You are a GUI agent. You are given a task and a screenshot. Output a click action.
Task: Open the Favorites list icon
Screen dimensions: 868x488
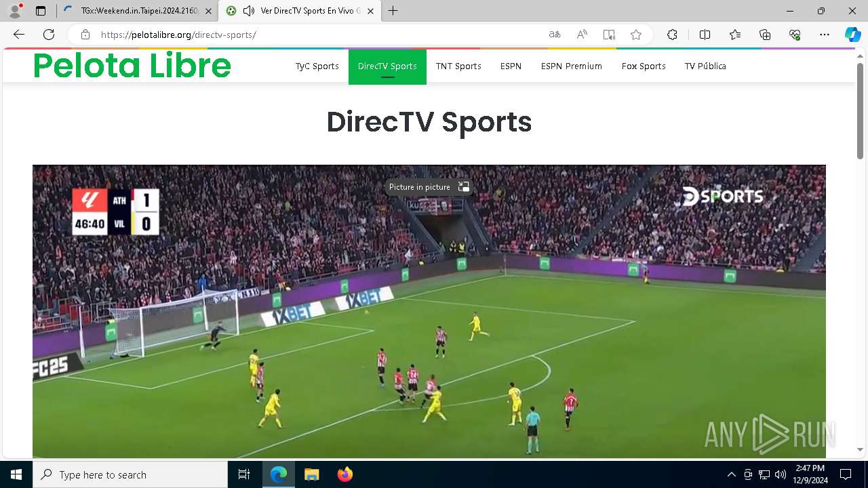735,35
